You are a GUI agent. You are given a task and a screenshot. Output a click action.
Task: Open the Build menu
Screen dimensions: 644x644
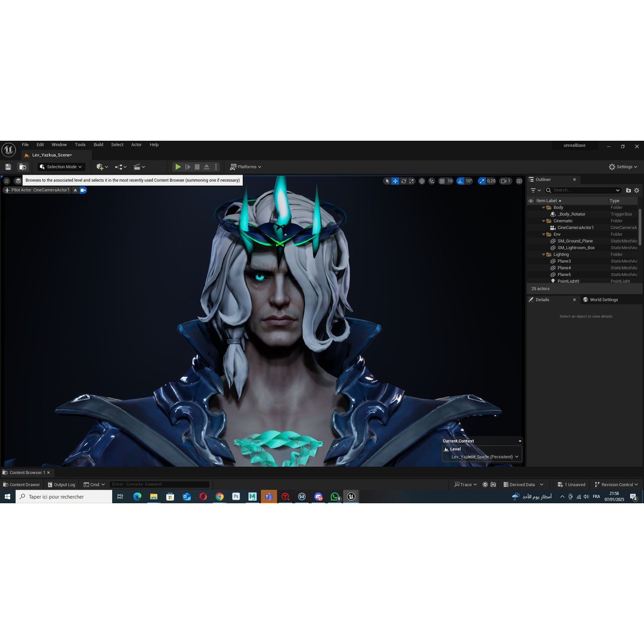pyautogui.click(x=98, y=144)
